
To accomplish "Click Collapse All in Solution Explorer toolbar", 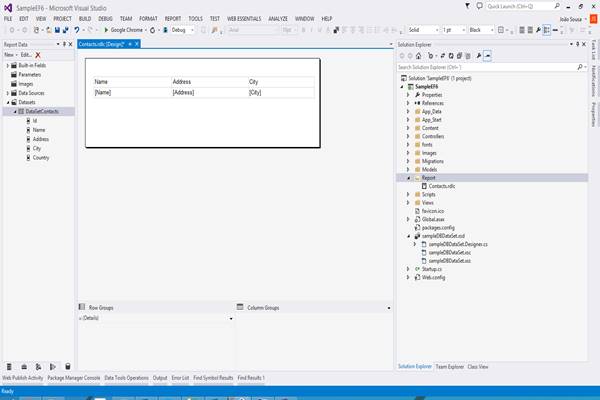I will (459, 56).
